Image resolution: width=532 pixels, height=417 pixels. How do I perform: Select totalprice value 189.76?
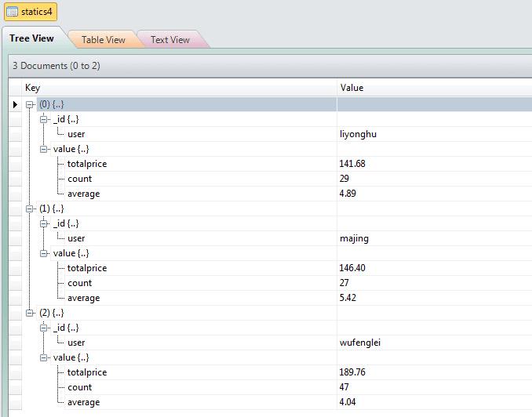(x=352, y=372)
